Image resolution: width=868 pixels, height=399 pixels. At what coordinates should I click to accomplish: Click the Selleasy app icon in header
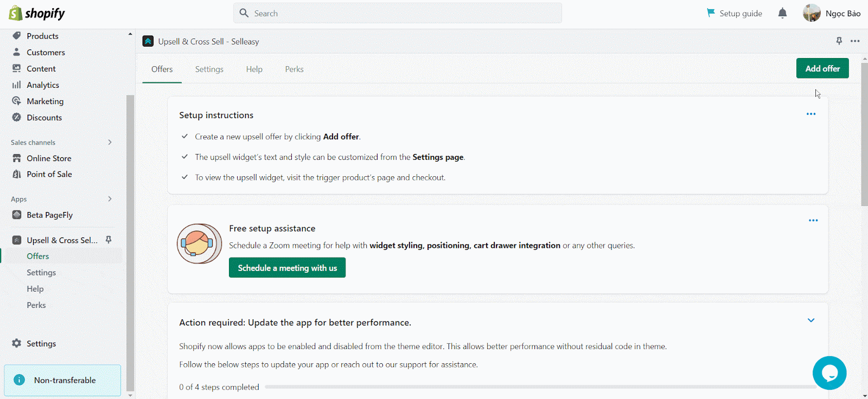(x=148, y=41)
